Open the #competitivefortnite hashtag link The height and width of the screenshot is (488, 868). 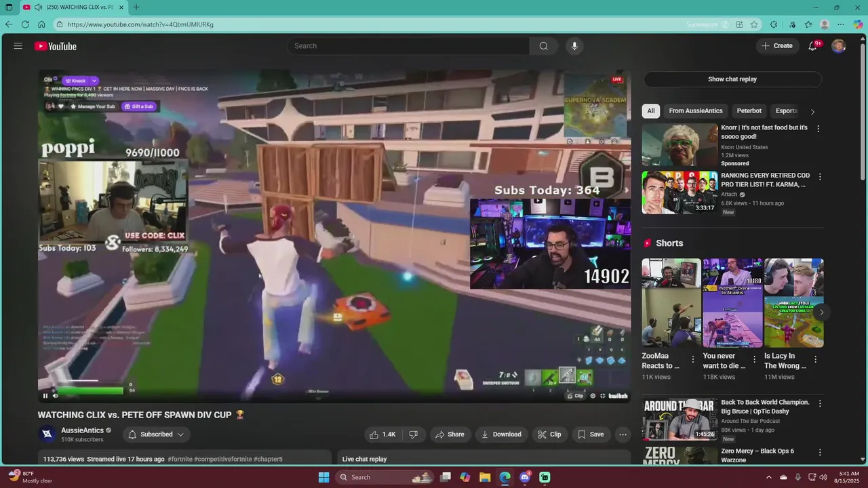pyautogui.click(x=223, y=459)
